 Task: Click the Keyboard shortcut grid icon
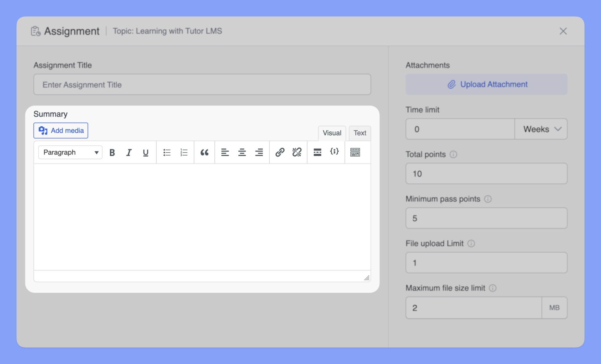pos(355,152)
